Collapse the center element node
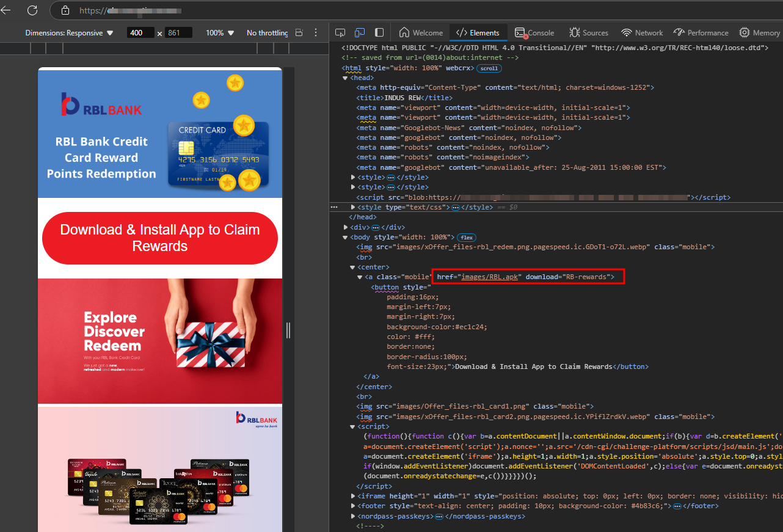The height and width of the screenshot is (532, 783). [353, 268]
